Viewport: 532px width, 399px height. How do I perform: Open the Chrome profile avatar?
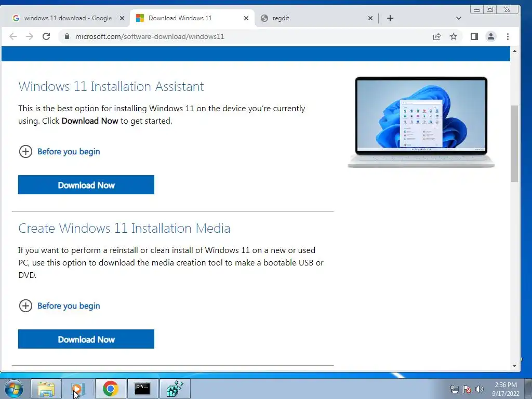[x=490, y=36]
